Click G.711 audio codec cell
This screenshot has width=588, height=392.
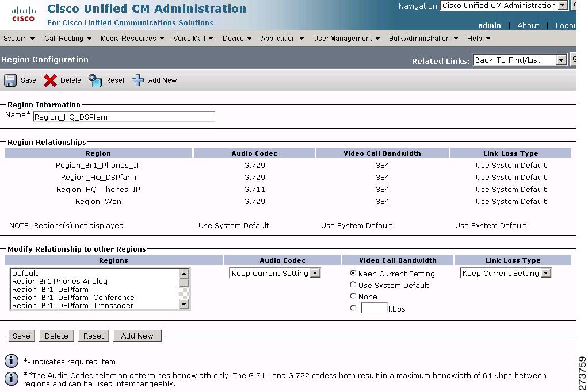click(x=254, y=189)
